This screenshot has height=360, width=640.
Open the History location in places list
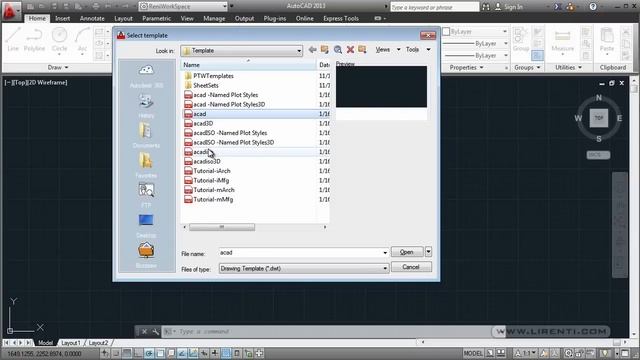coord(146,106)
